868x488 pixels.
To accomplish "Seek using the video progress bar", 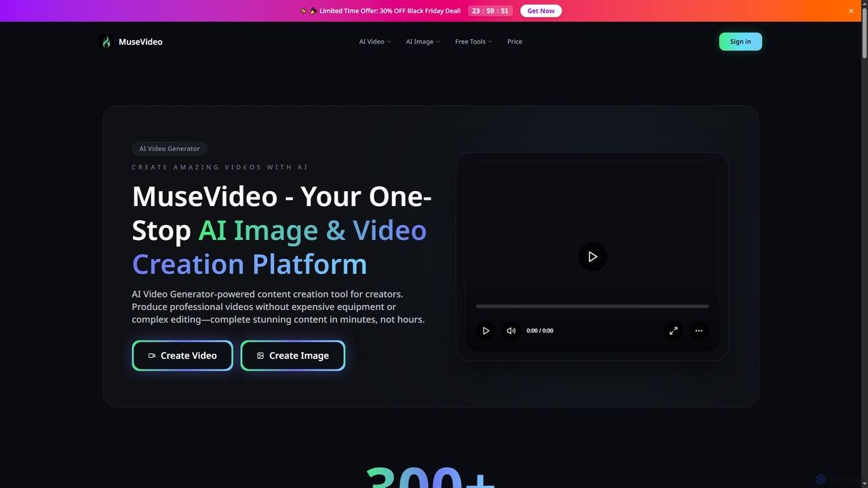I will (x=593, y=306).
